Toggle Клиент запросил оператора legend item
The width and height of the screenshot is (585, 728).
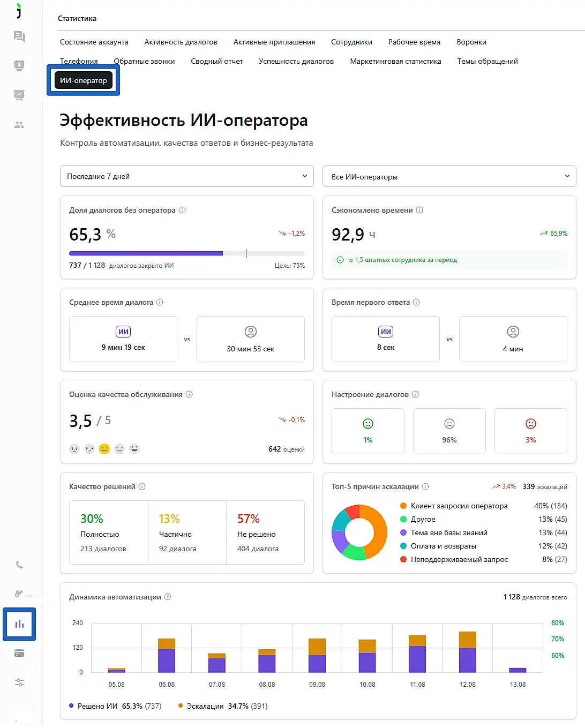(x=453, y=506)
